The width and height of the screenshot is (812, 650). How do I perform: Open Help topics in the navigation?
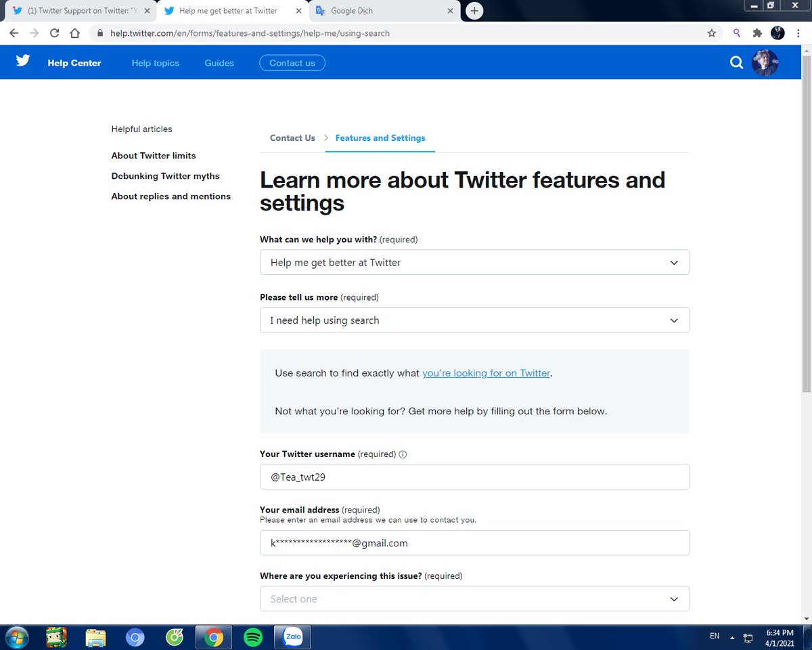156,63
